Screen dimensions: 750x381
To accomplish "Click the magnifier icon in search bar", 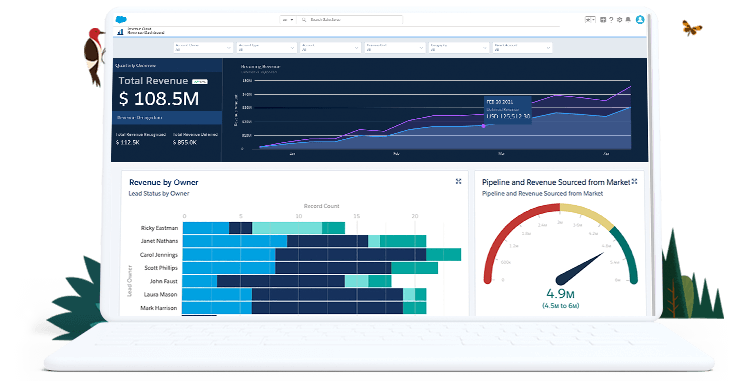I will 304,20.
